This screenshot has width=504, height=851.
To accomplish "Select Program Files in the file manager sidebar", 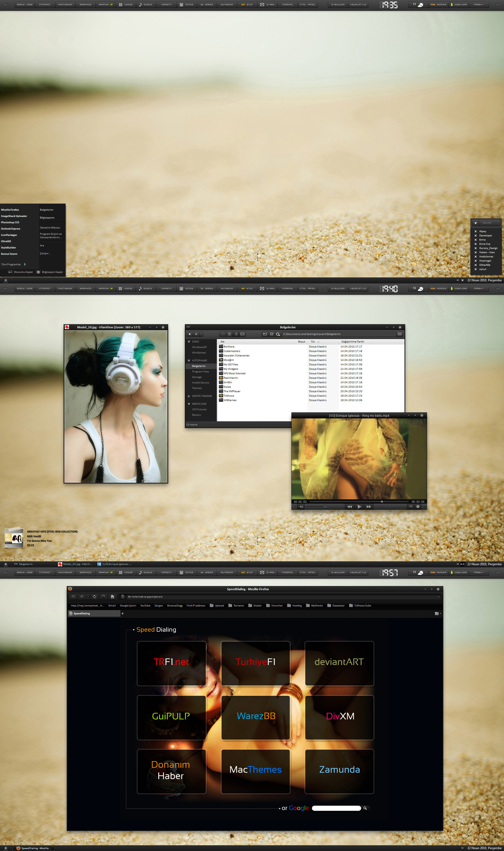I will [200, 372].
